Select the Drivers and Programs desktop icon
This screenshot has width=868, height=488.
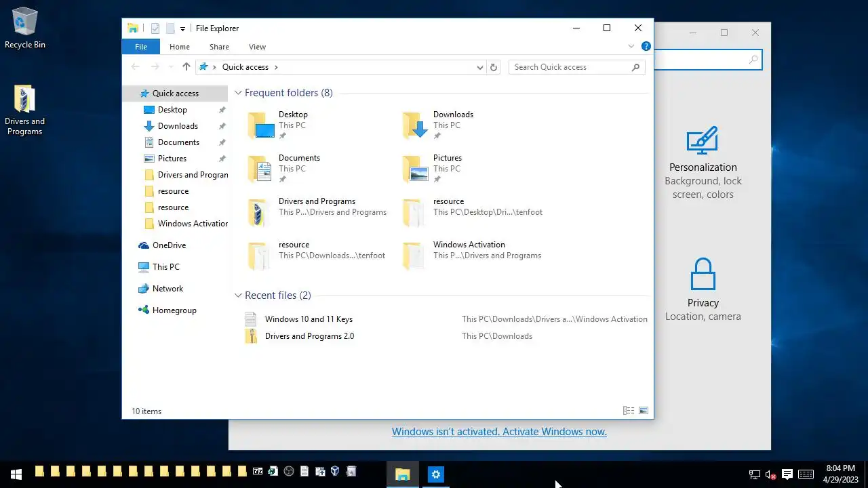tap(25, 110)
